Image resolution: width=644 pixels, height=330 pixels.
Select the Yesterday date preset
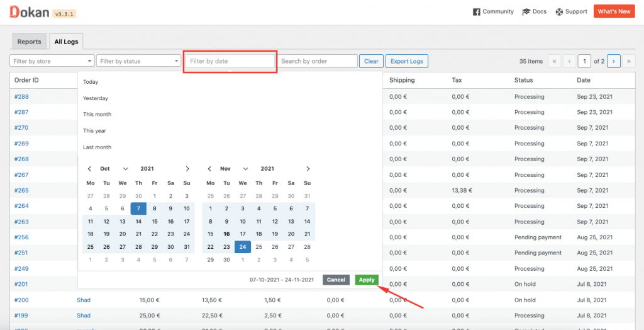[x=96, y=98]
